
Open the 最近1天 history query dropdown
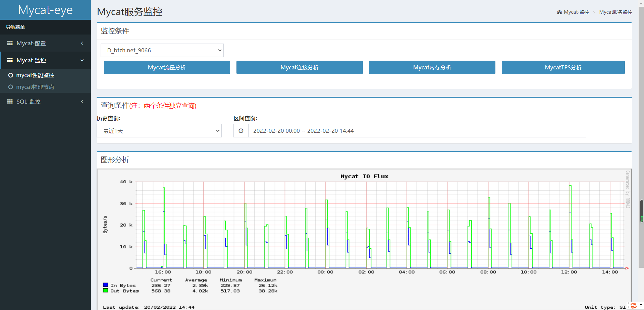coord(159,131)
